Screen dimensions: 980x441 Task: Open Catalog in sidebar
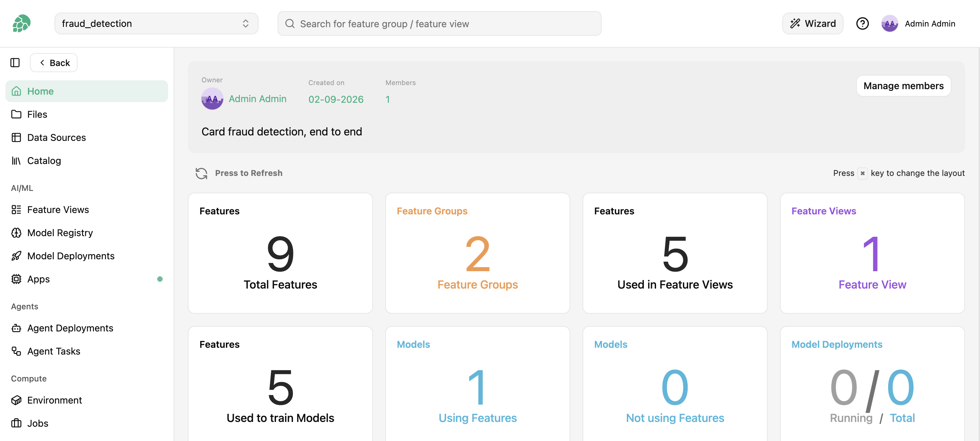tap(87, 161)
